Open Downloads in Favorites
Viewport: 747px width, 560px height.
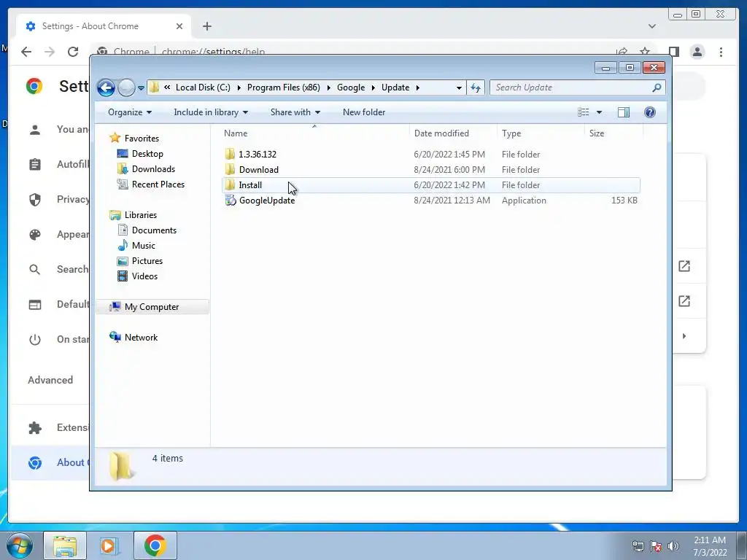(153, 169)
